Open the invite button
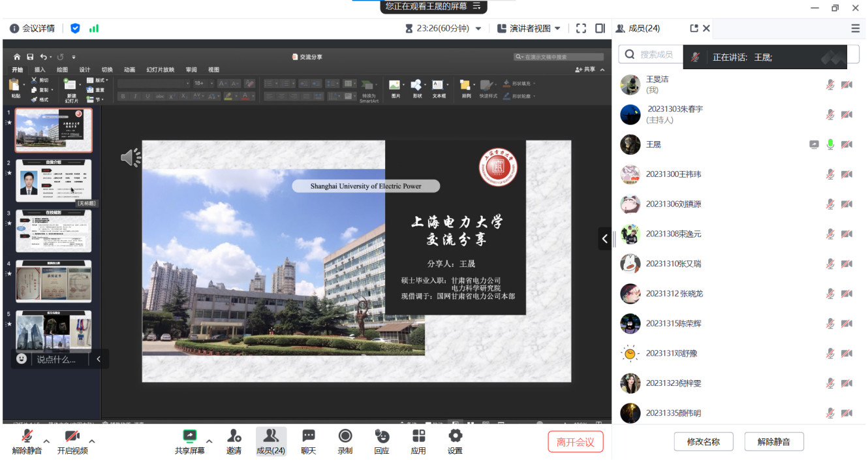The height and width of the screenshot is (461, 868). (x=234, y=442)
